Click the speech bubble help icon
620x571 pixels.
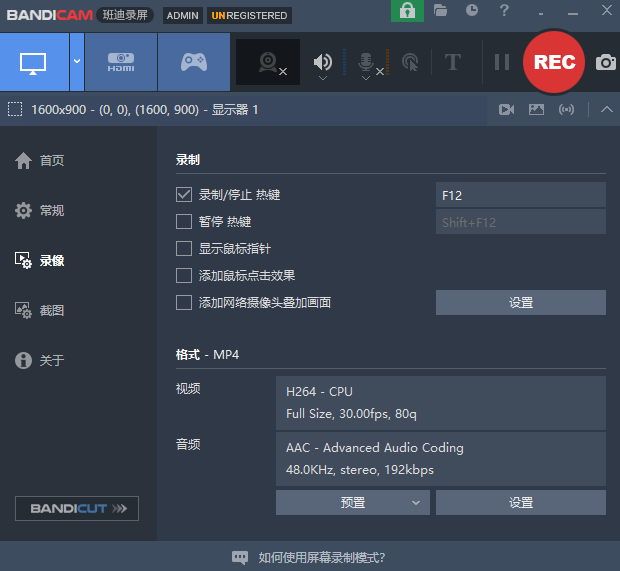coord(240,558)
